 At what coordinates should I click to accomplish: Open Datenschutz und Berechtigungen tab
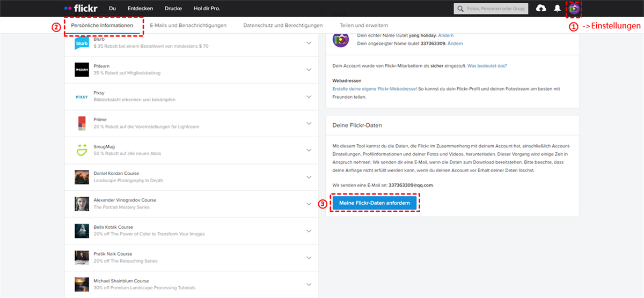click(283, 25)
